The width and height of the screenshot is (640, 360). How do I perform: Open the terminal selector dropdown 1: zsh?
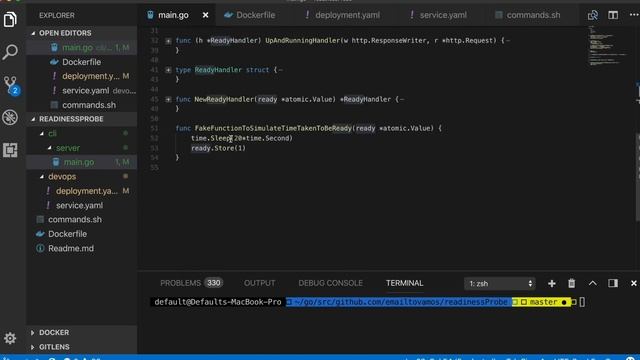[500, 283]
